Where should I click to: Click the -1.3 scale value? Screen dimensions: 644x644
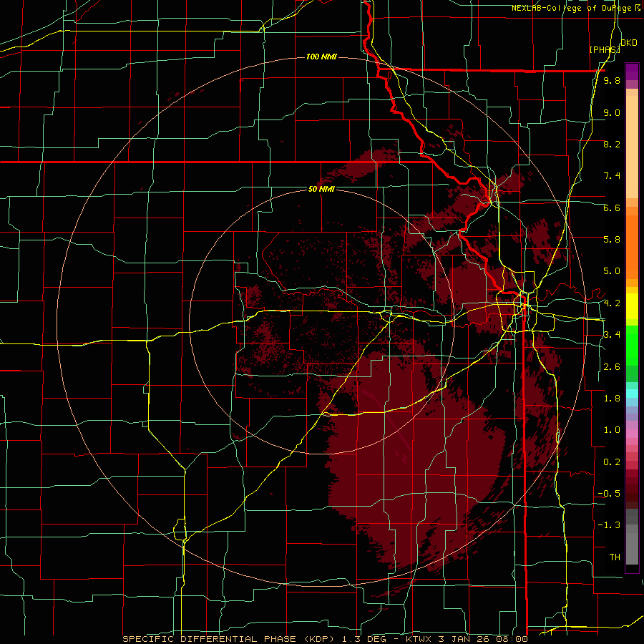tap(609, 526)
